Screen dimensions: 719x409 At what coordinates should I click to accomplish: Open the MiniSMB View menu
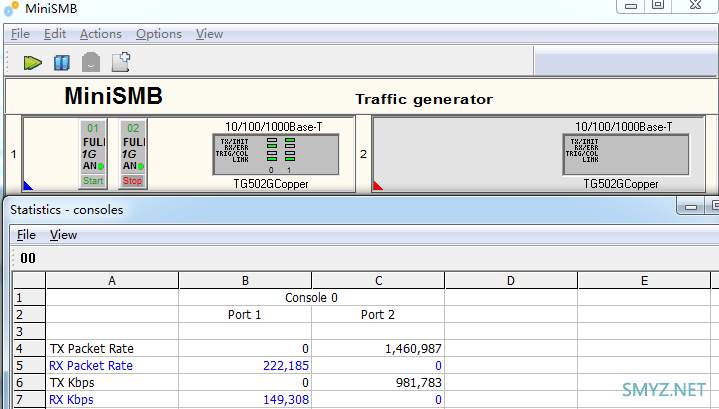click(x=210, y=34)
